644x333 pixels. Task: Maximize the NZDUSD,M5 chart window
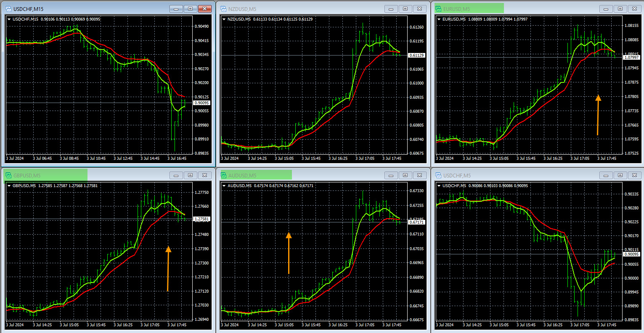pyautogui.click(x=405, y=9)
